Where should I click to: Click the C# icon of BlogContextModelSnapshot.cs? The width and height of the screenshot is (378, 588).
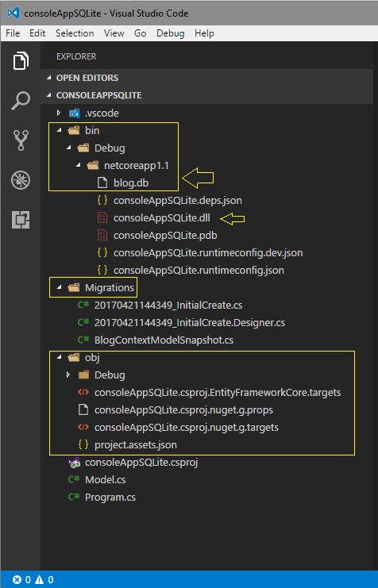(83, 340)
